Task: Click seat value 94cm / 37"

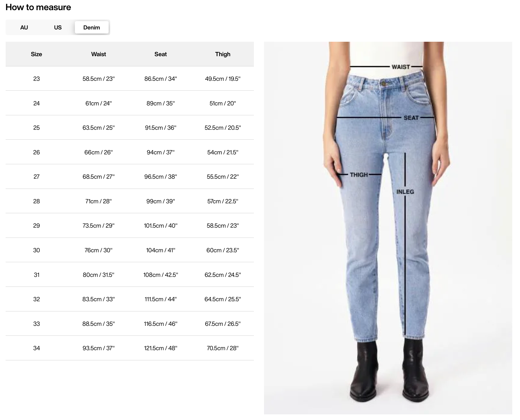Action: 160,152
